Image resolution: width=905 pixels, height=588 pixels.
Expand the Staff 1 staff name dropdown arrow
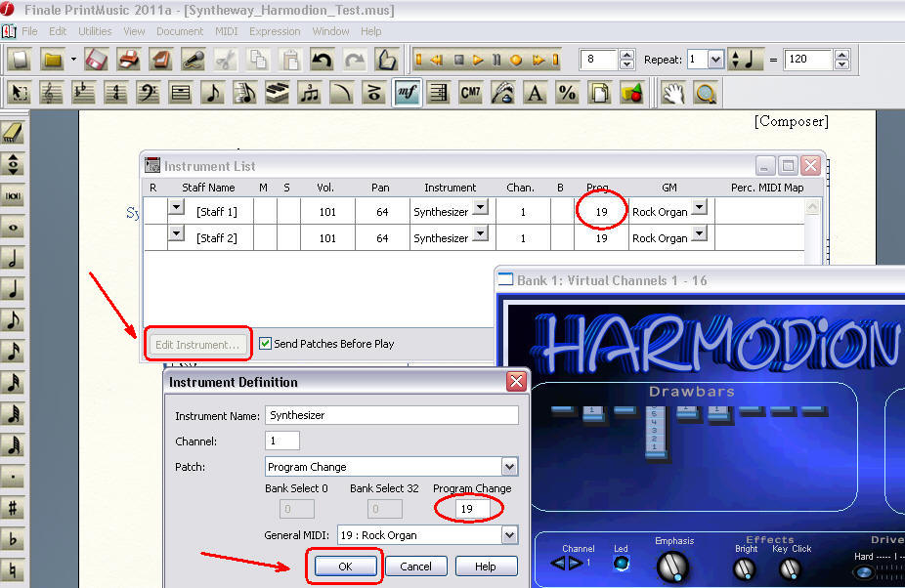click(x=176, y=206)
